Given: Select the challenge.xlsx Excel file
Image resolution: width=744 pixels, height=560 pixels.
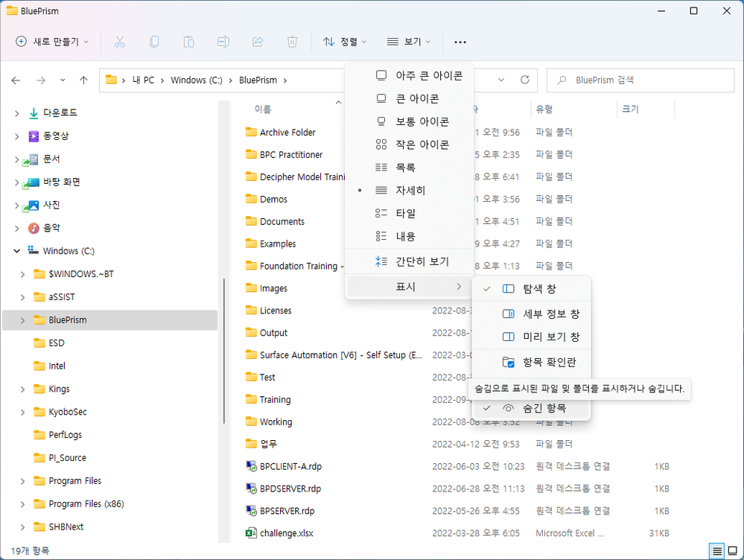Looking at the screenshot, I should (286, 533).
